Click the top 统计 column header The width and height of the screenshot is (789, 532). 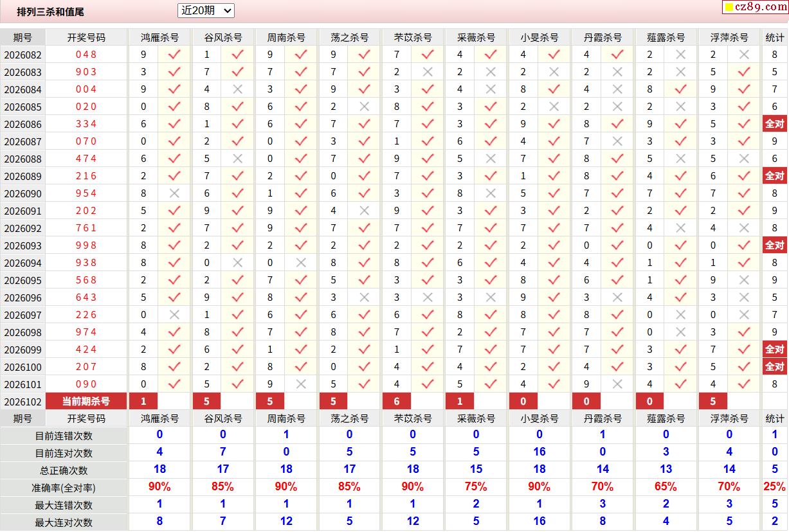775,37
